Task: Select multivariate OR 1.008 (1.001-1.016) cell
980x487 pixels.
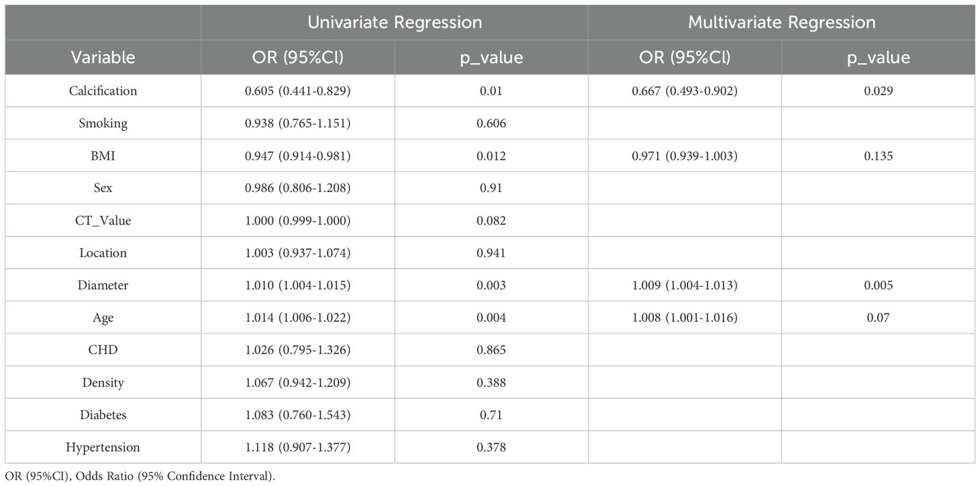Action: pyautogui.click(x=685, y=317)
